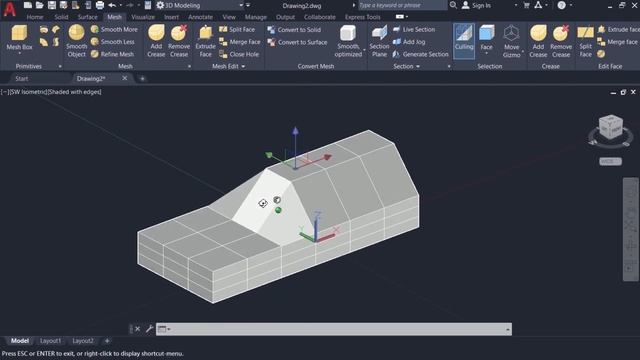
Task: Click Live Section
Action: 414,29
